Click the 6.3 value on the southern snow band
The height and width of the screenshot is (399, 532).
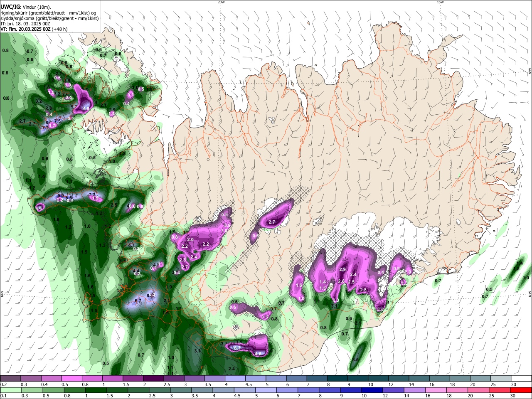238,347
